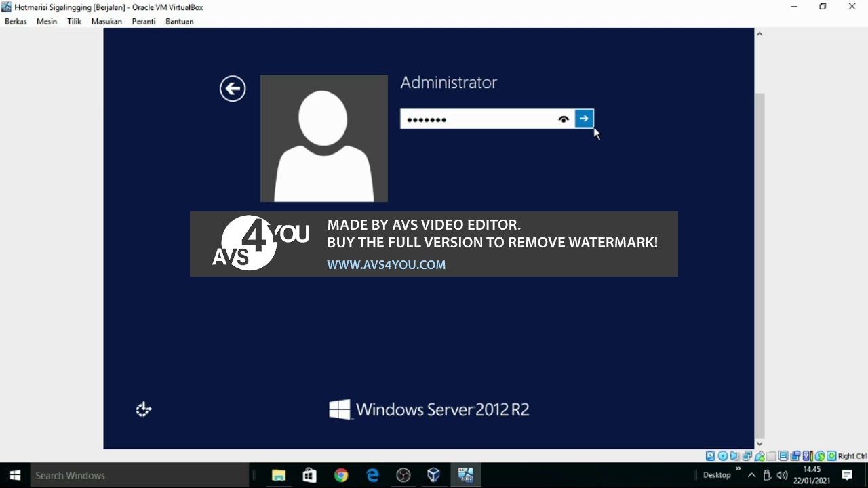Open VirtualBox Manager from the taskbar
The width and height of the screenshot is (868, 488).
coord(434,475)
